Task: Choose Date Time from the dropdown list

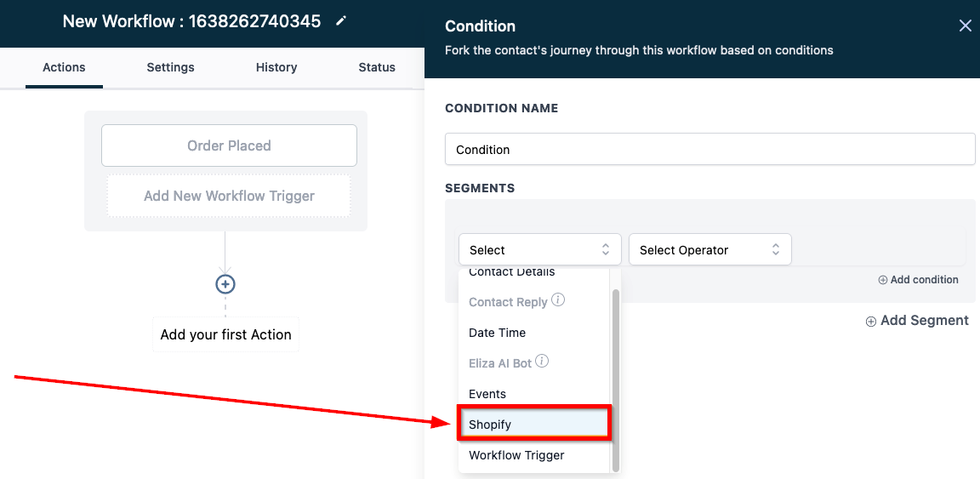Action: 498,333
